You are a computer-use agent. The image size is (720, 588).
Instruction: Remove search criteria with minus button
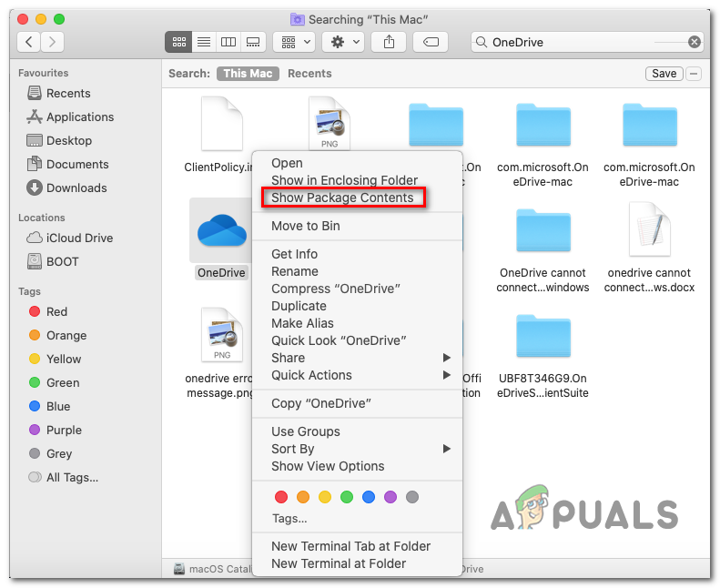click(694, 74)
